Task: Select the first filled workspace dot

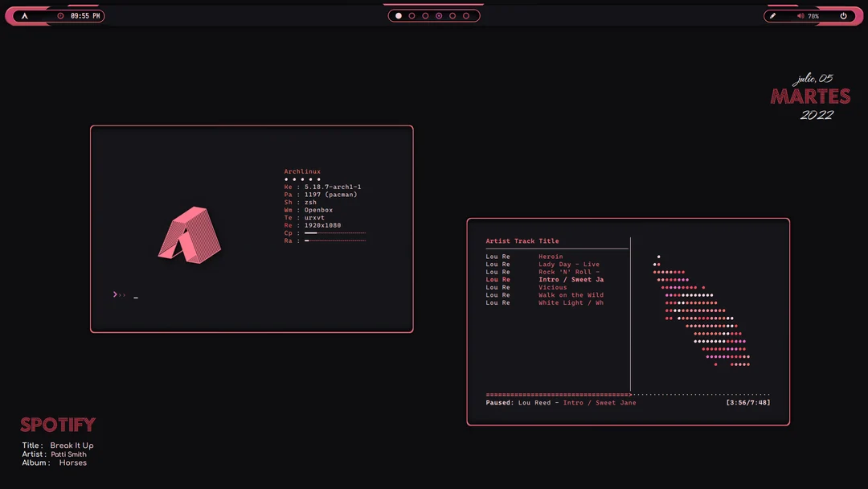Action: (x=398, y=14)
